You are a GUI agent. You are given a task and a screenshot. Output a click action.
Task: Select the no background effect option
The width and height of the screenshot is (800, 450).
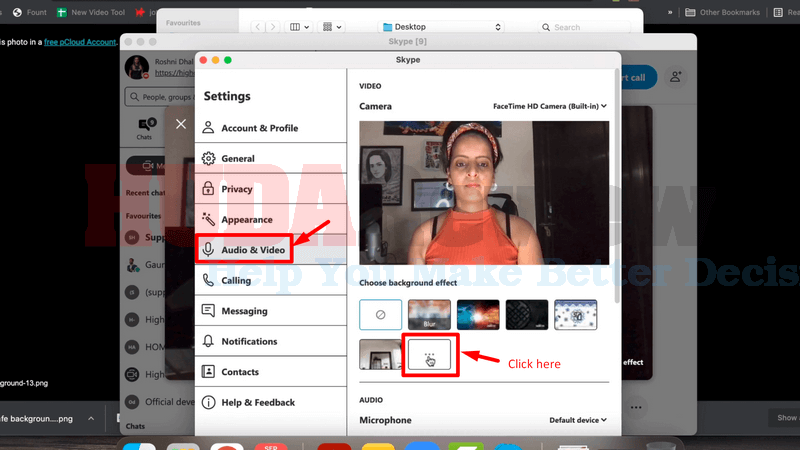click(381, 315)
